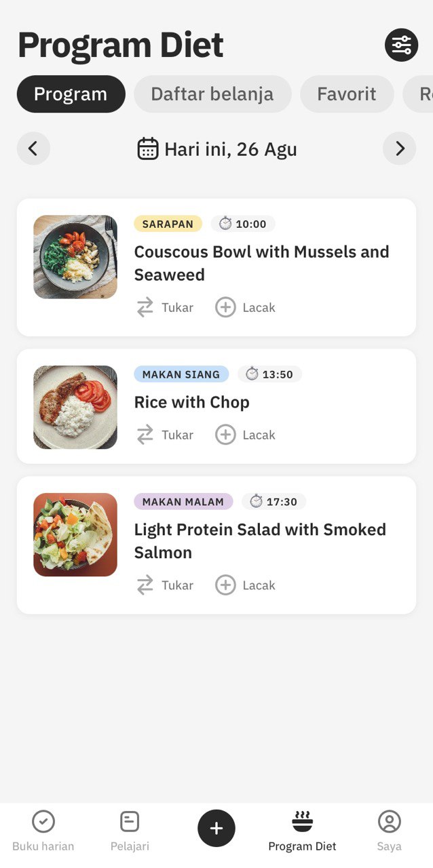Track the Couscous Bowl with Lacak plus
The image size is (433, 868).
click(245, 307)
